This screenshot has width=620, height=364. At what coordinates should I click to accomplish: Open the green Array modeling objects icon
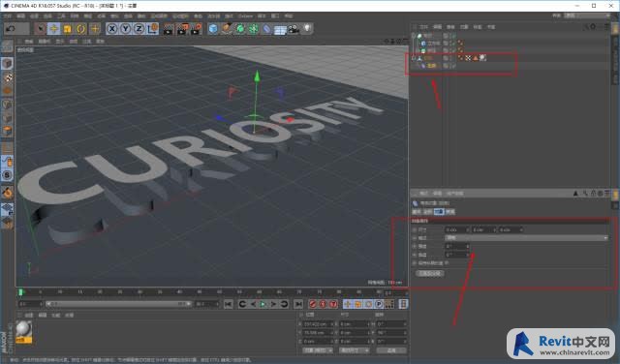click(254, 29)
